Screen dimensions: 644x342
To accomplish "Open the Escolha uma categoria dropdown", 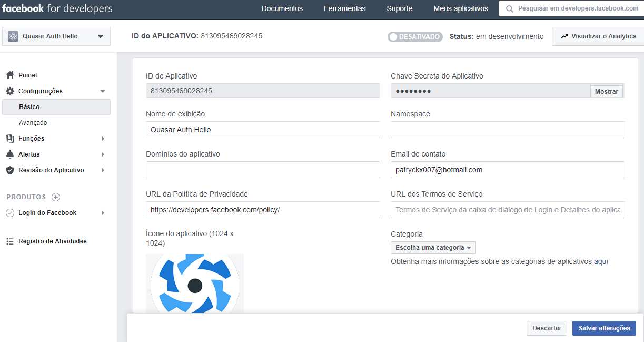I will (x=433, y=248).
